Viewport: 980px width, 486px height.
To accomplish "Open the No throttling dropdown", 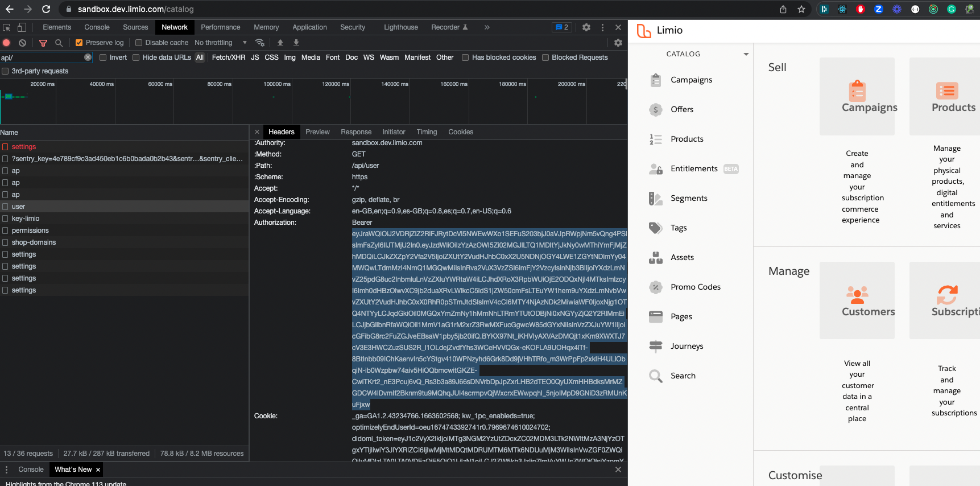I will point(220,43).
